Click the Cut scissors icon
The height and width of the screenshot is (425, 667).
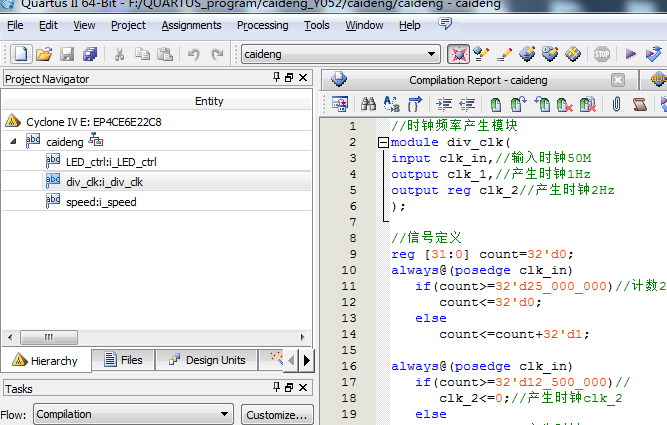click(118, 54)
